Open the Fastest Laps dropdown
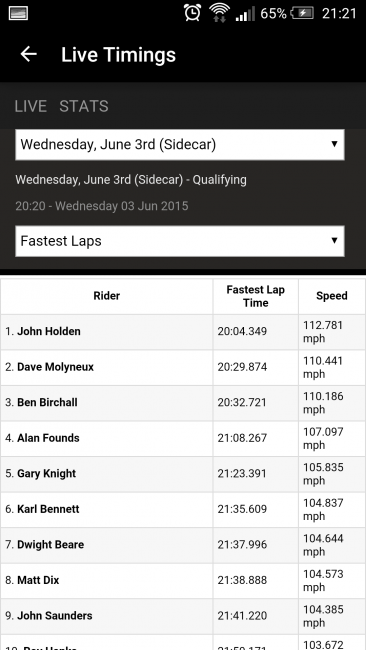The height and width of the screenshot is (650, 366). pyautogui.click(x=180, y=241)
